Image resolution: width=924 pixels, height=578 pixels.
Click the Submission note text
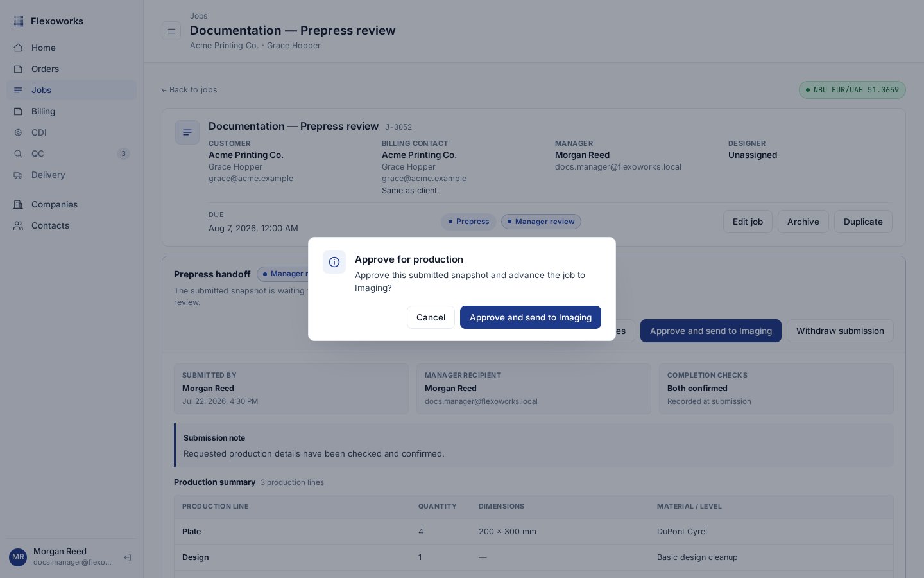tap(314, 453)
